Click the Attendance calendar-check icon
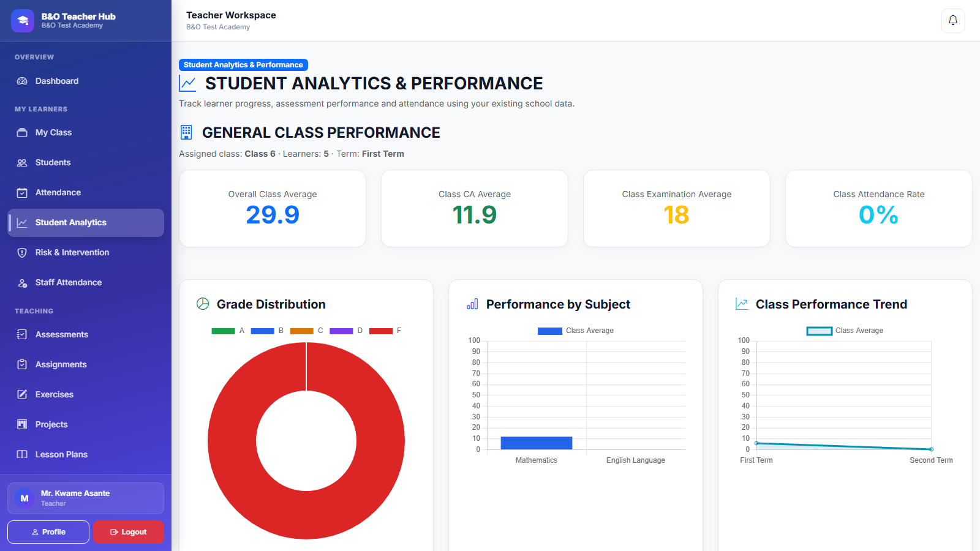This screenshot has width=980, height=551. pyautogui.click(x=22, y=192)
